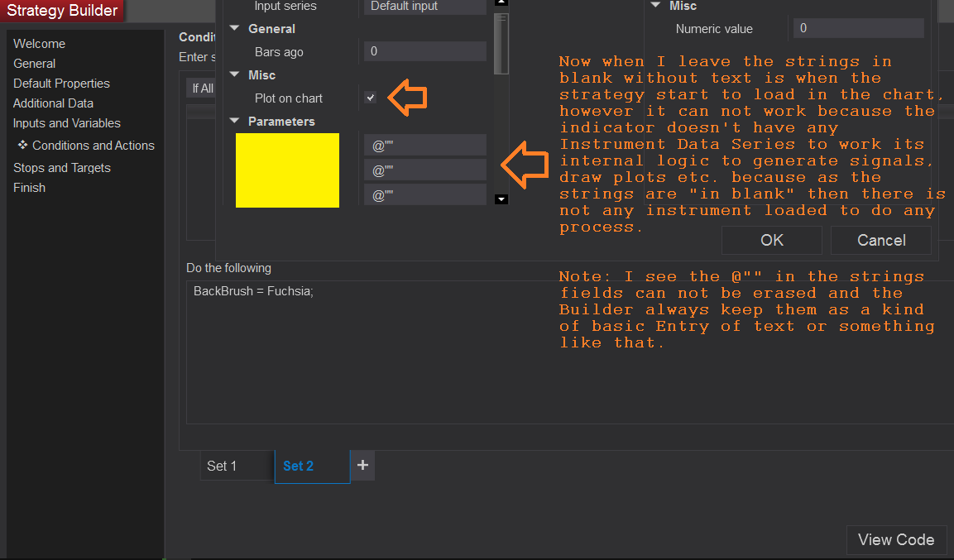Click the + to add a new condition set
Viewport: 954px width, 560px height.
click(x=362, y=466)
